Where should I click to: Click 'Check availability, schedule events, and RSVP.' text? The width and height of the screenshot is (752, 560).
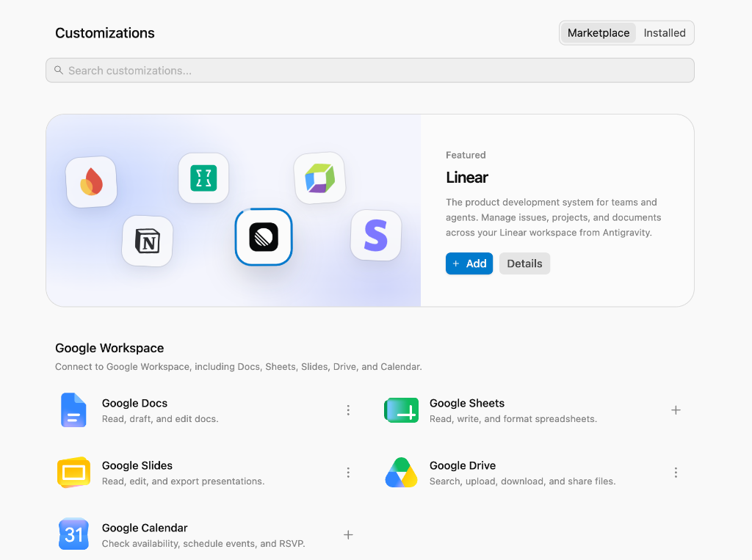pos(203,544)
